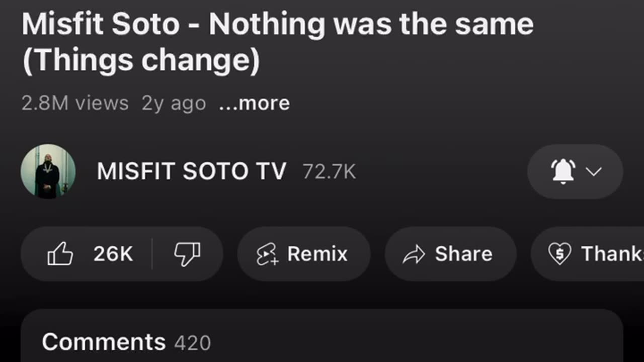Click the Share arrow icon
Screen dimensions: 644x362
pos(414,254)
